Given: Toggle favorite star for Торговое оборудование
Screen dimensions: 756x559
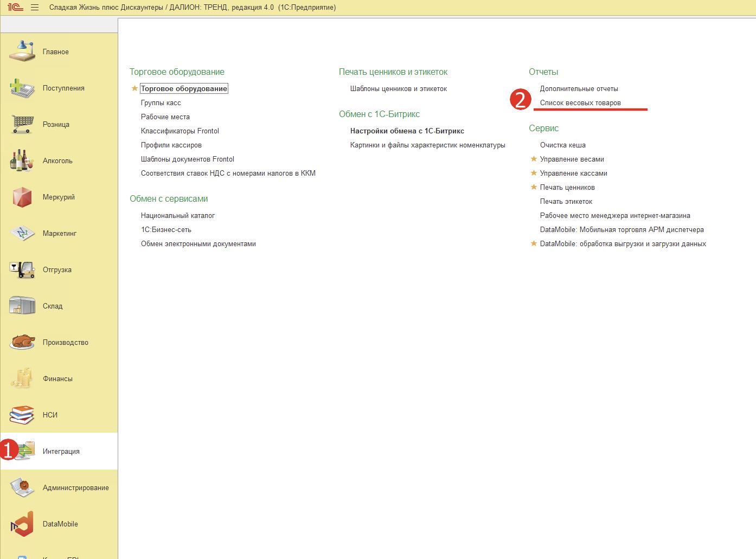Looking at the screenshot, I should pyautogui.click(x=135, y=88).
